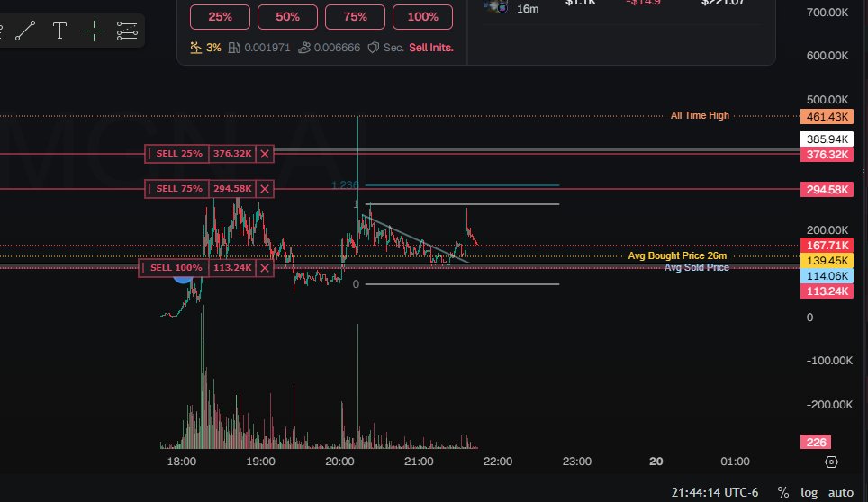Click the 376.32K axis price tag
The height and width of the screenshot is (502, 868).
[827, 154]
